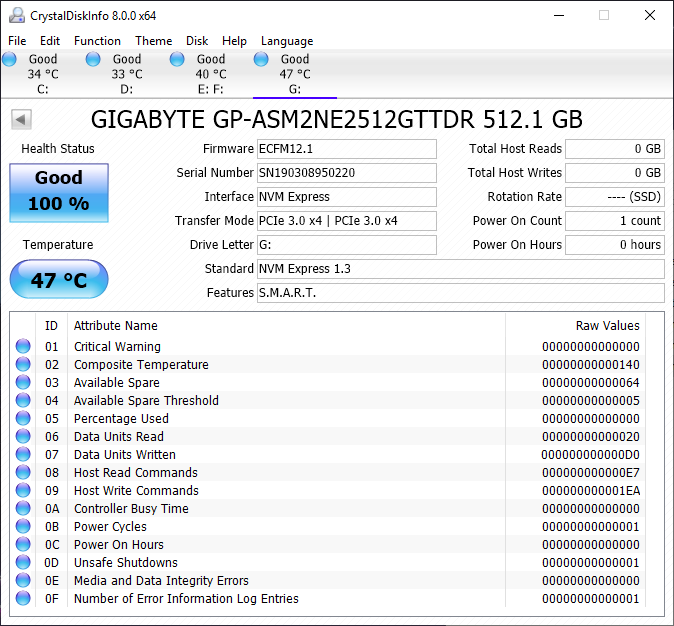This screenshot has height=626, width=674.
Task: Click the Total Host Writes value
Action: pyautogui.click(x=615, y=173)
